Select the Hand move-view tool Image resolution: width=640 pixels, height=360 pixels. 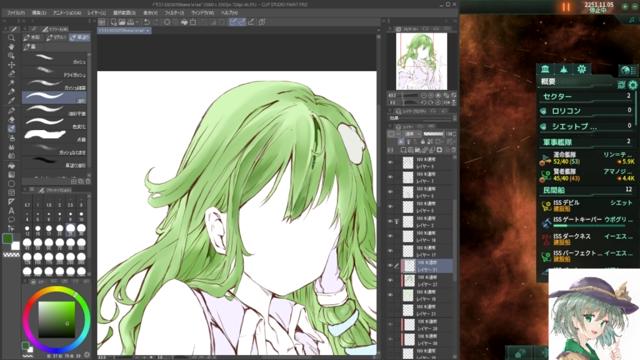coord(11,47)
